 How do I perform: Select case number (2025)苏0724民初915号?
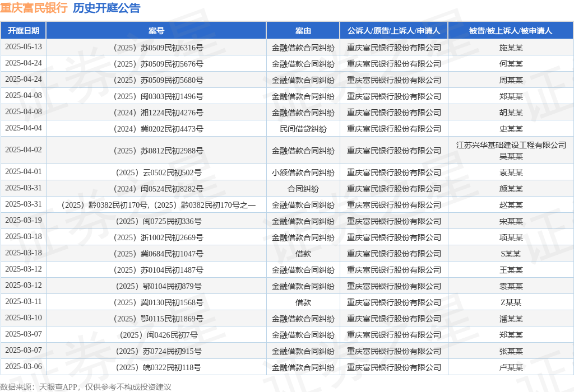(x=159, y=351)
